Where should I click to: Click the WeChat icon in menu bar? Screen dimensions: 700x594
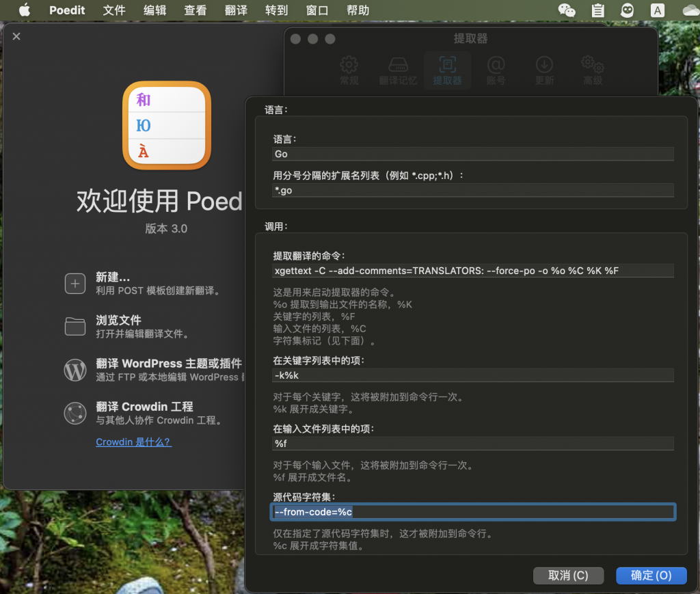567,10
